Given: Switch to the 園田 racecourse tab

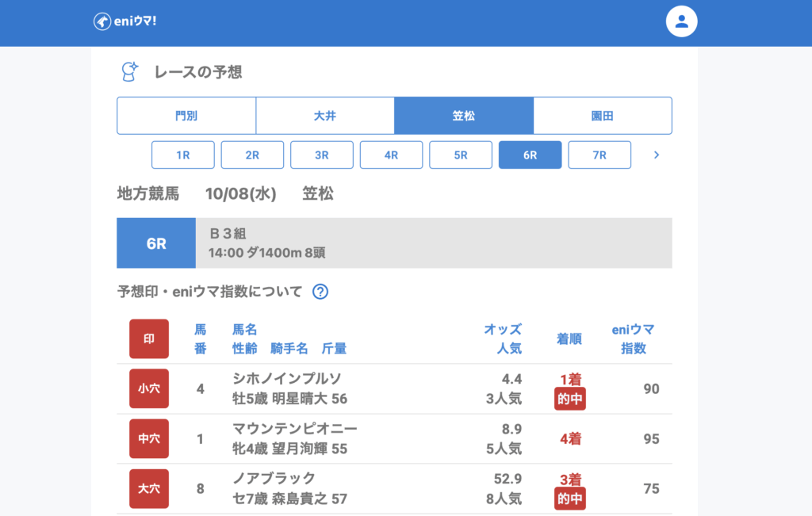Looking at the screenshot, I should click(603, 116).
